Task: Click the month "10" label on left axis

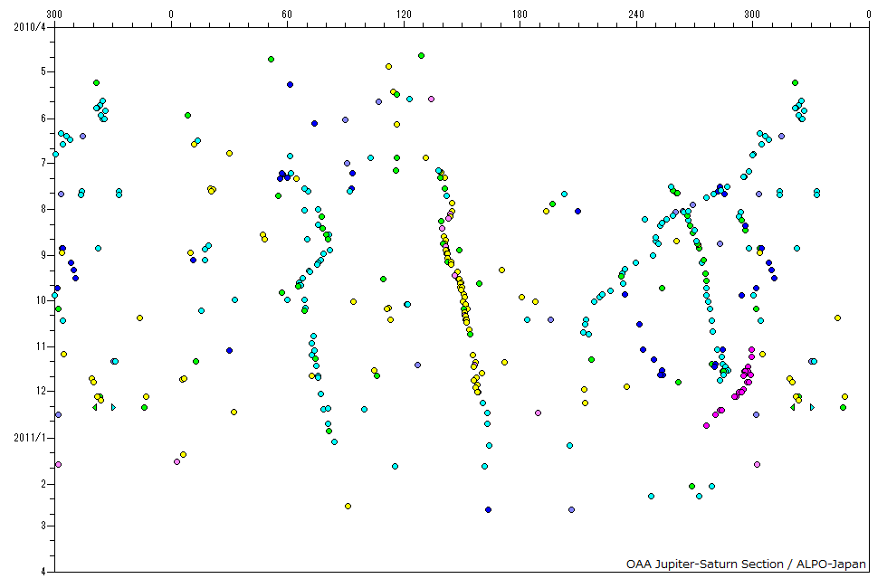Action: (41, 299)
